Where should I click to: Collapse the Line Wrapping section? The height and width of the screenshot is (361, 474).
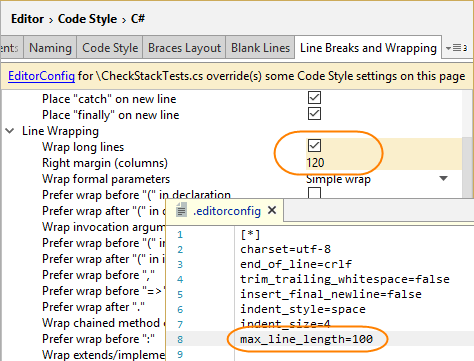coord(10,131)
